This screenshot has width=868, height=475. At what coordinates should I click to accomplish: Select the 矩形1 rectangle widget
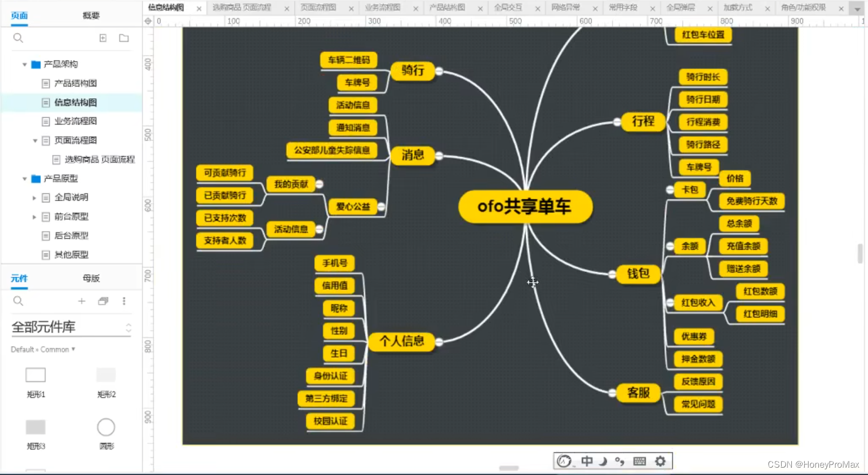36,375
